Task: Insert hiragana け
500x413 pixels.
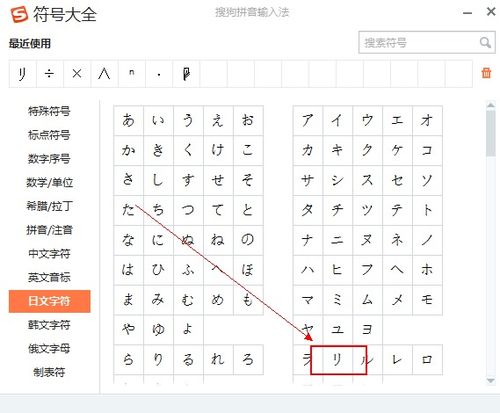Action: click(x=218, y=150)
